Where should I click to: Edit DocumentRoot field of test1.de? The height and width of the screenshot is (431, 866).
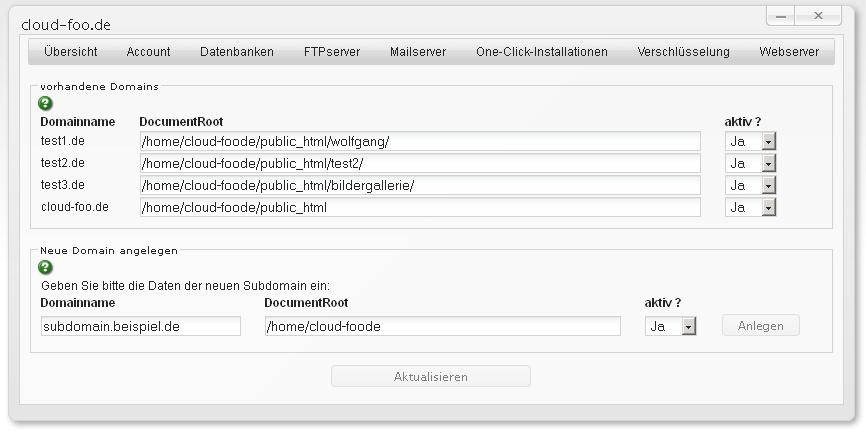point(420,141)
